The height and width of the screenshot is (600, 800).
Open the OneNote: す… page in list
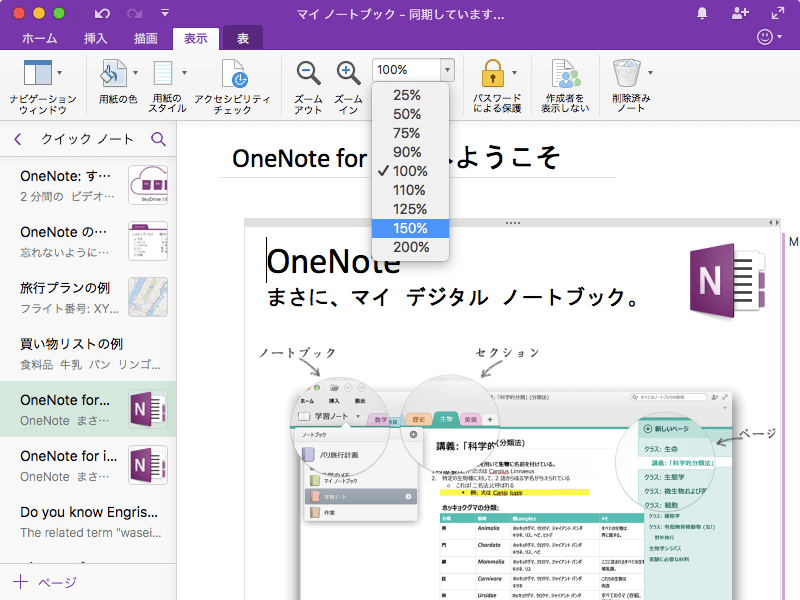tap(88, 185)
